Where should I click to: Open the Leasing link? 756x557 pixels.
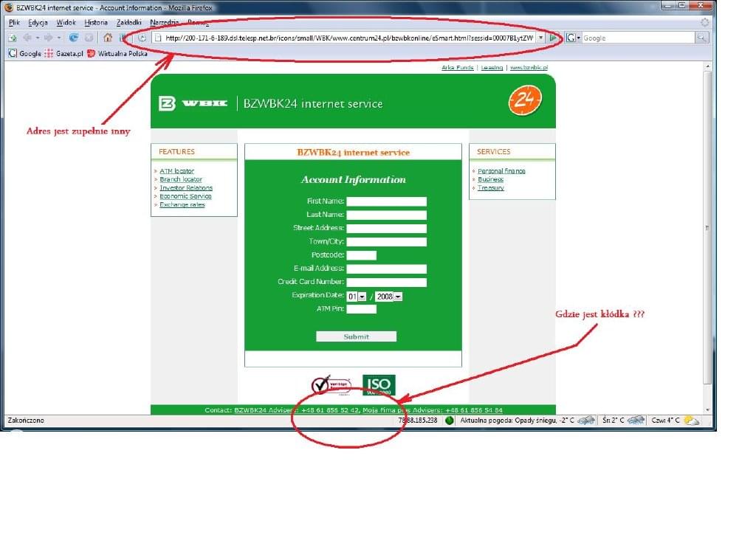492,67
